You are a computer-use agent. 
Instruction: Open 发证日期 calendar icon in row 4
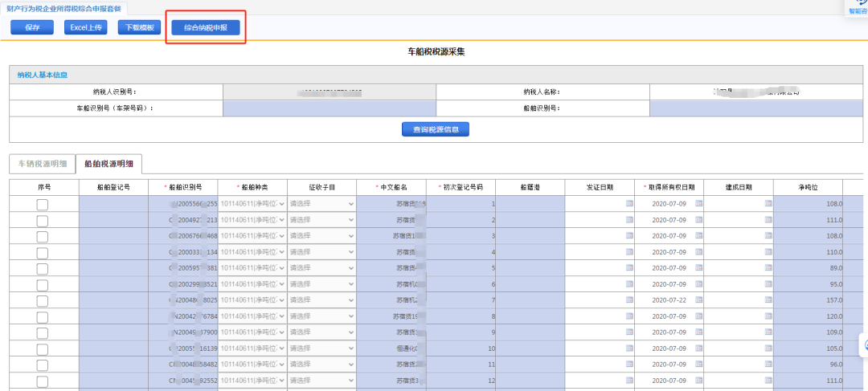pos(629,252)
